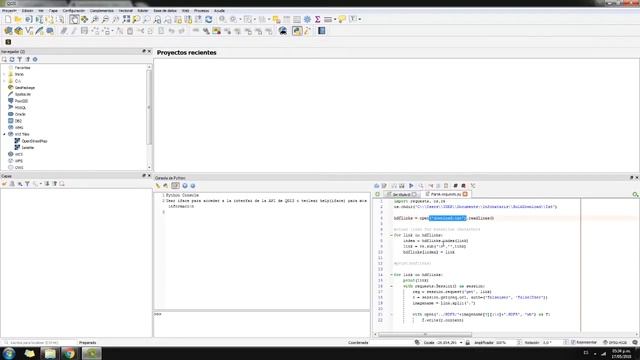Click the Zoom In magnifier tool
Image resolution: width=640 pixels, height=360 pixels.
coord(95,19)
